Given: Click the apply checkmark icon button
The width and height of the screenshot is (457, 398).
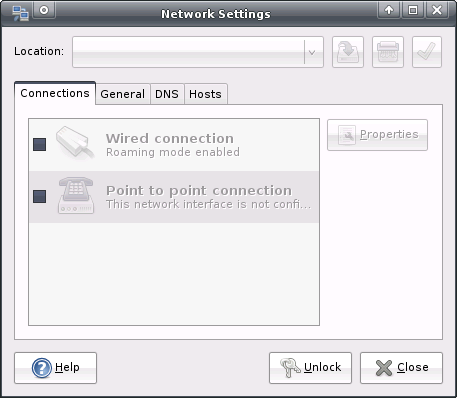Looking at the screenshot, I should pos(427,52).
